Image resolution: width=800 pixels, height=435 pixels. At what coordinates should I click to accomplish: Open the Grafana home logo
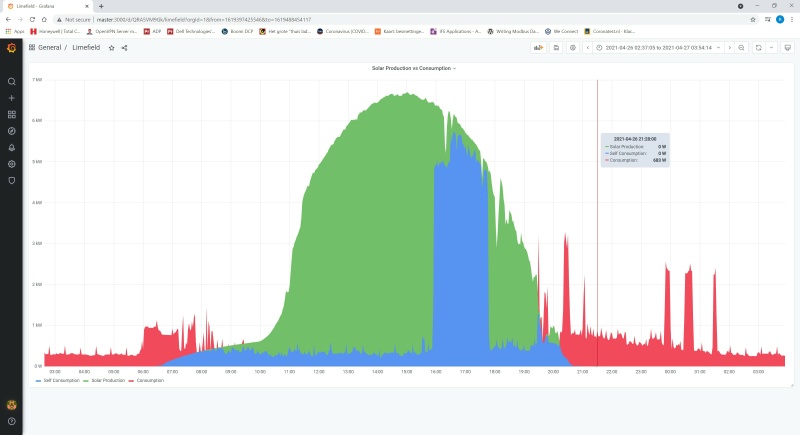click(11, 48)
